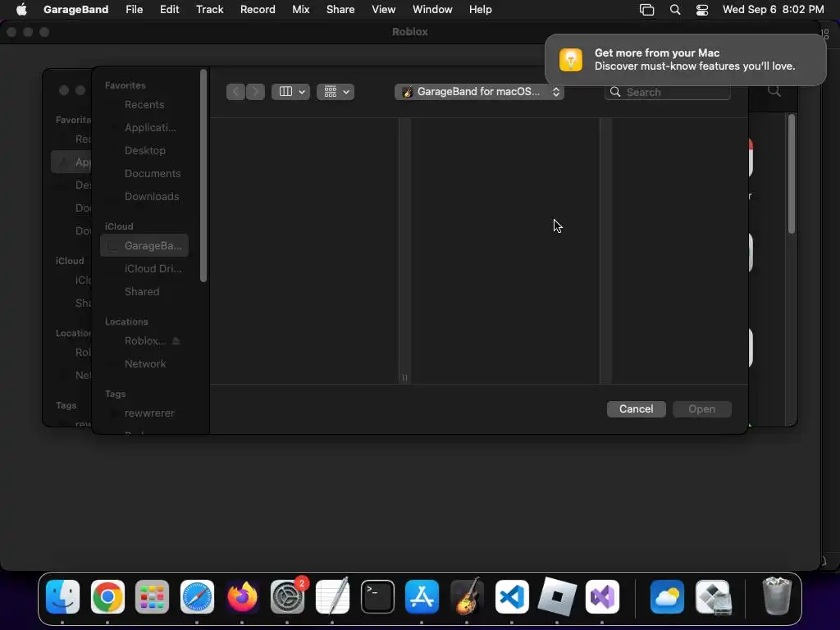The height and width of the screenshot is (630, 840).
Task: Click the Stage Manager menu bar icon
Action: pos(646,10)
